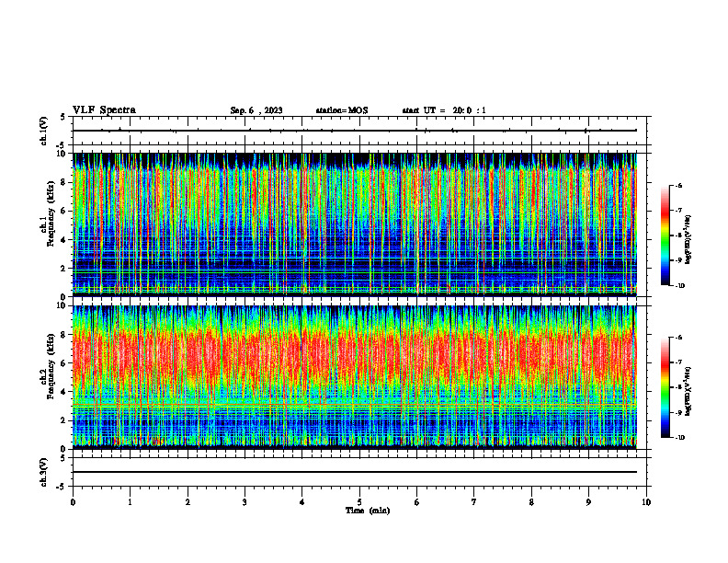Click the "-6" tick on ch.2 colorbar

pos(679,338)
